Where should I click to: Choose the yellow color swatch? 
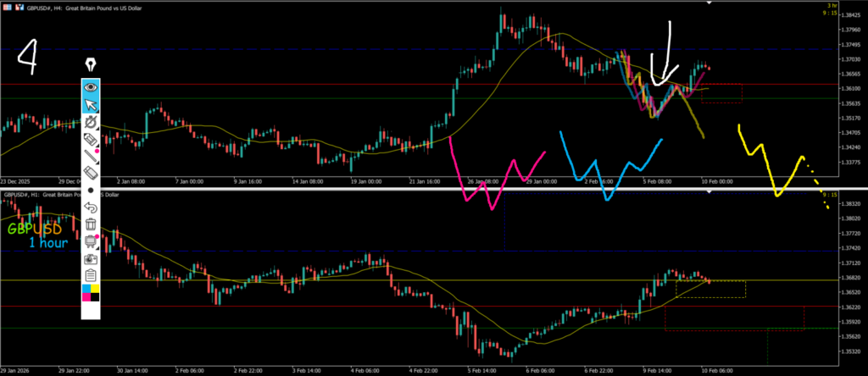click(x=95, y=289)
